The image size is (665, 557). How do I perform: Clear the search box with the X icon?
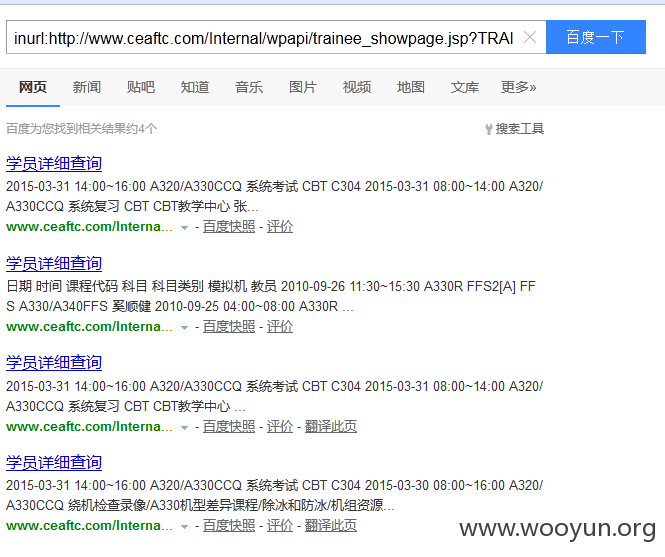pyautogui.click(x=530, y=37)
